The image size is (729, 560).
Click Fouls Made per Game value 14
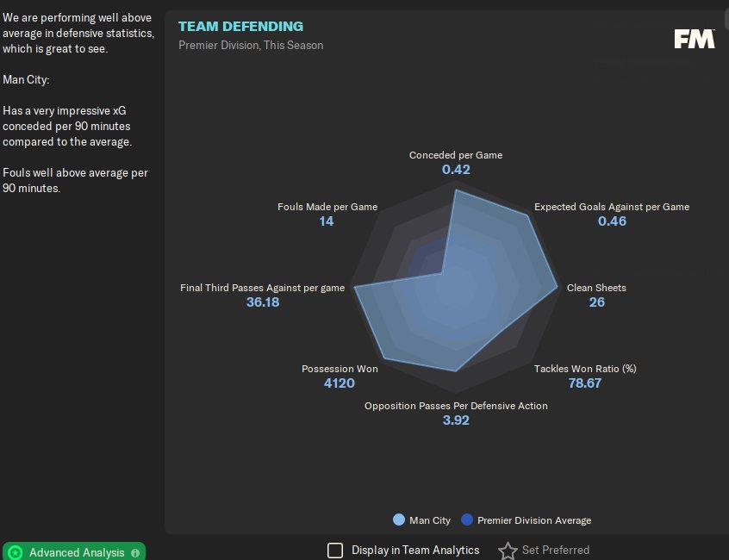tap(327, 221)
